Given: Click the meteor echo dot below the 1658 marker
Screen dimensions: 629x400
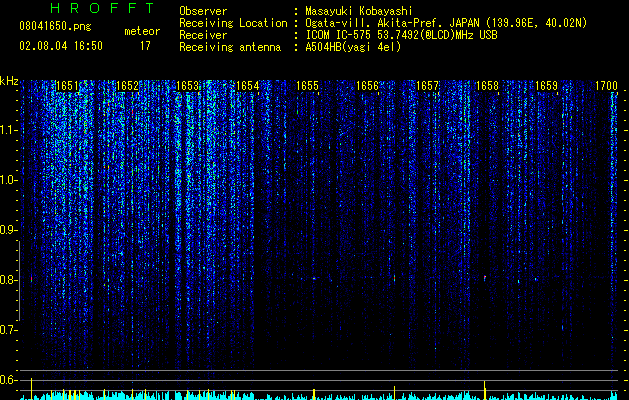Looking at the screenshot, I should pyautogui.click(x=485, y=277).
